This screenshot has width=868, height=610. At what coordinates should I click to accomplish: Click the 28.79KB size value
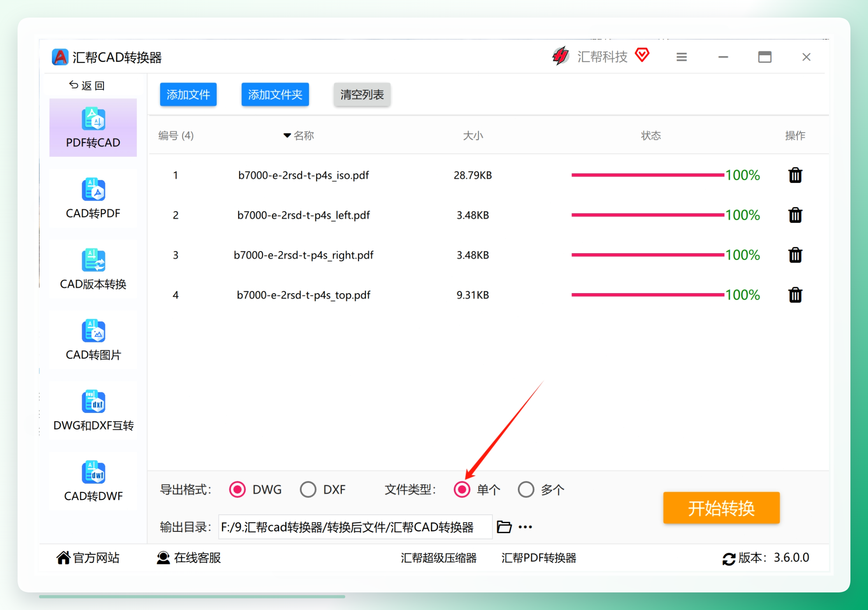coord(473,175)
